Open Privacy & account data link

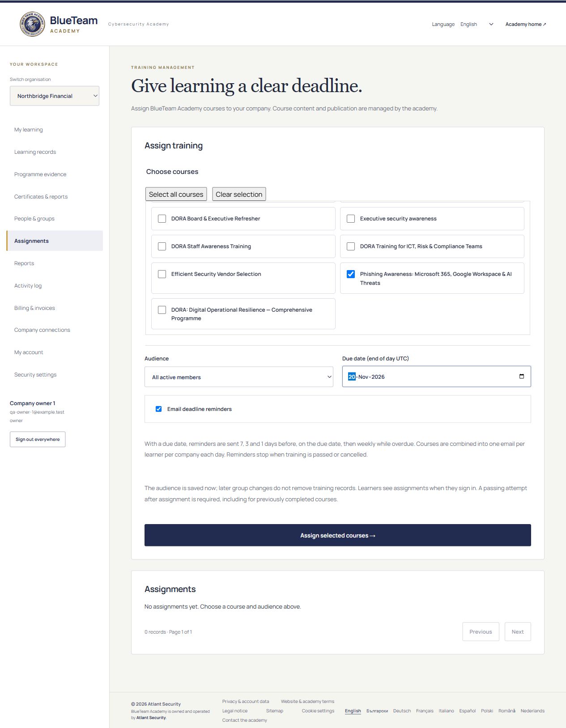246,702
